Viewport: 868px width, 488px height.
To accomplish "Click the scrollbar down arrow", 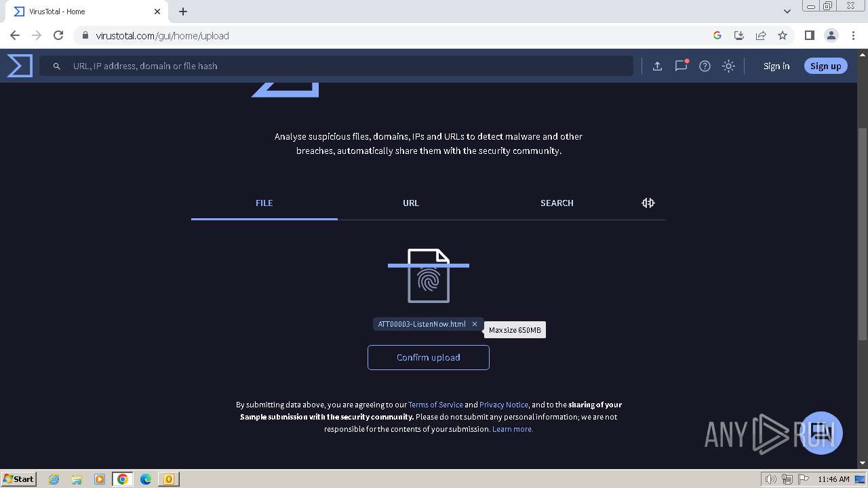I will tap(863, 463).
